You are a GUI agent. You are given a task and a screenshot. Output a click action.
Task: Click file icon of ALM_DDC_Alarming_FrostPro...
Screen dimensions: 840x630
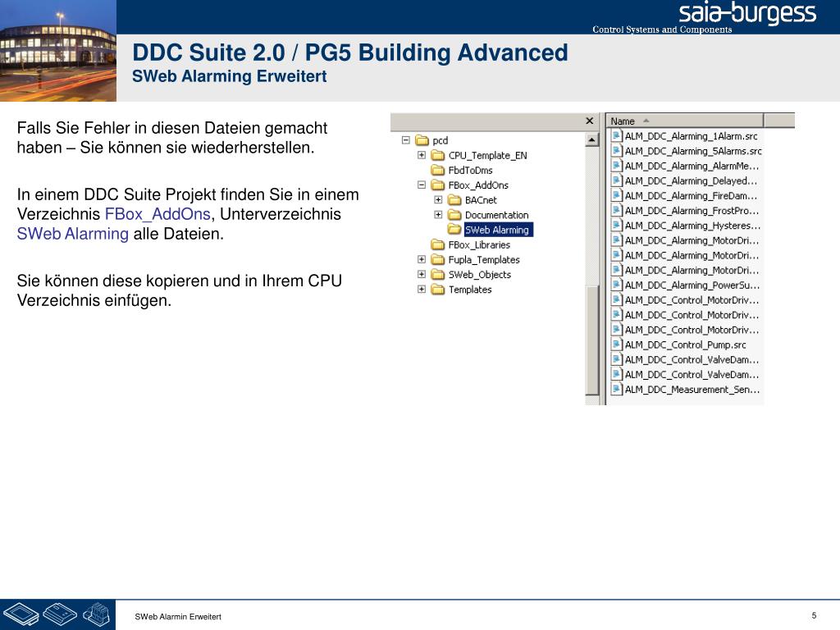pyautogui.click(x=617, y=211)
